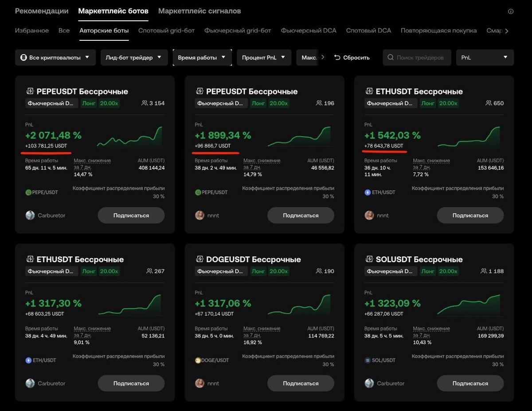Open the "Время работы" filter dropdown
Viewport: 532px width, 411px height.
pos(202,58)
